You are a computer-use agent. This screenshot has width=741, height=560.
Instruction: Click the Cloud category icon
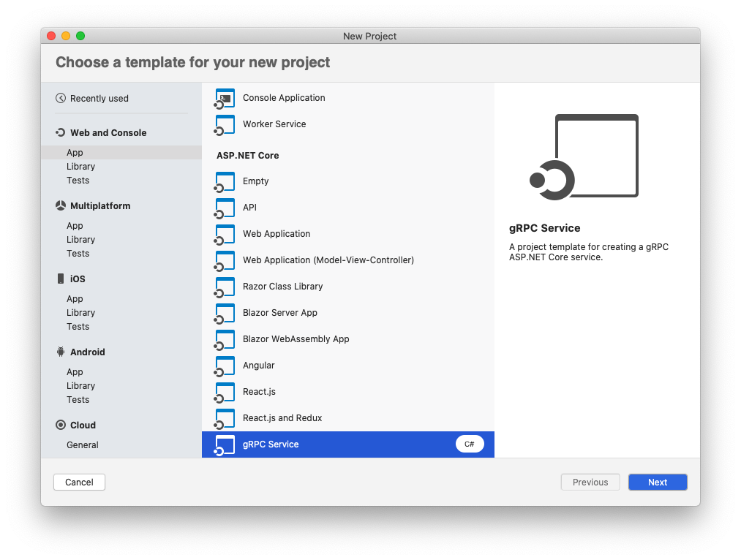point(61,425)
